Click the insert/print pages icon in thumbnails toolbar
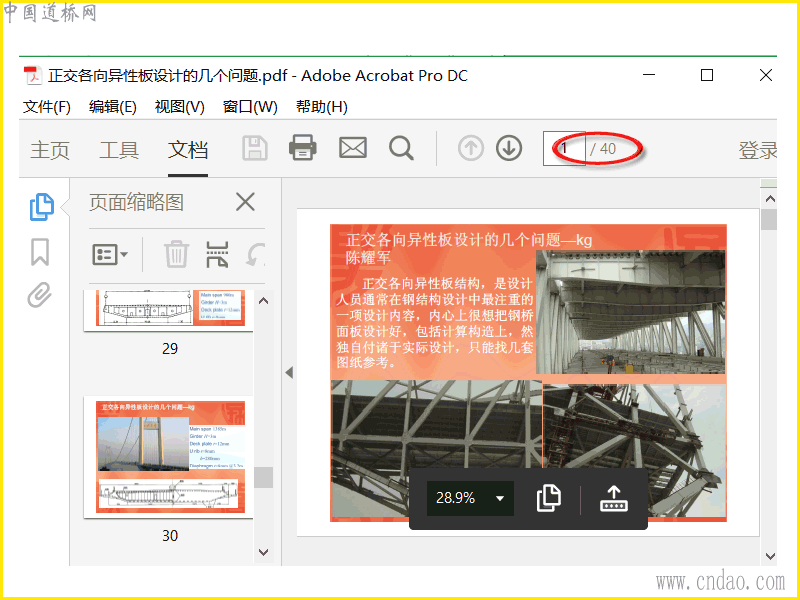Image resolution: width=800 pixels, height=600 pixels. coord(217,254)
